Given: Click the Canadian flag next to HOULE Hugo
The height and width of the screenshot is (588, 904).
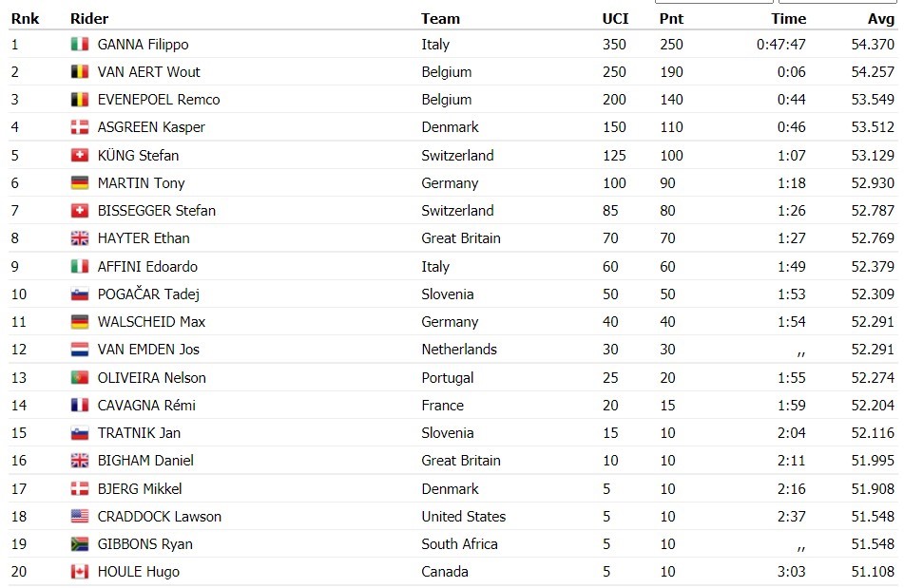Looking at the screenshot, I should point(80,572).
